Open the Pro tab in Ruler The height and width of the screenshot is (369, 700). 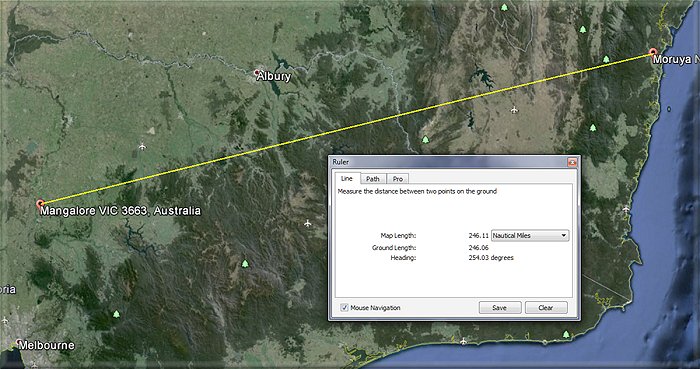397,179
